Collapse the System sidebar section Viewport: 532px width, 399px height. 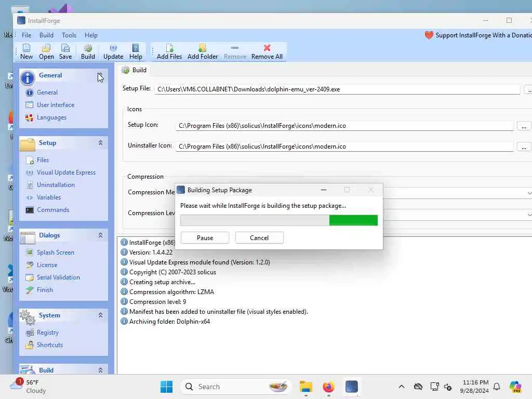[x=100, y=315]
